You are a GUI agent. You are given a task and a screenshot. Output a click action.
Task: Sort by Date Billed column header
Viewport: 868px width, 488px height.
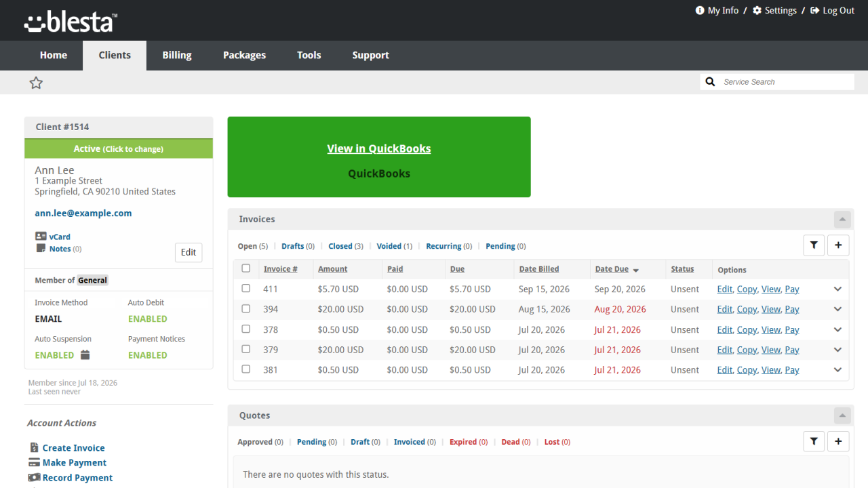pyautogui.click(x=539, y=269)
